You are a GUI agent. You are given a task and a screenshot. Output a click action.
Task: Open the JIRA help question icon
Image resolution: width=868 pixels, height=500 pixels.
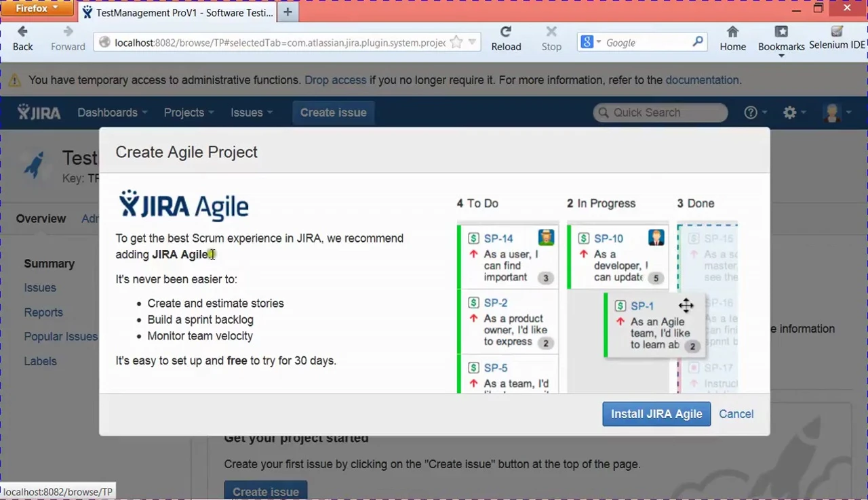click(750, 112)
